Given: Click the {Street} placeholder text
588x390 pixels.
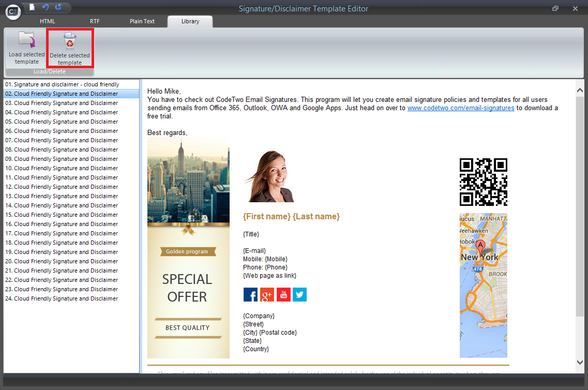Looking at the screenshot, I should click(x=253, y=324).
